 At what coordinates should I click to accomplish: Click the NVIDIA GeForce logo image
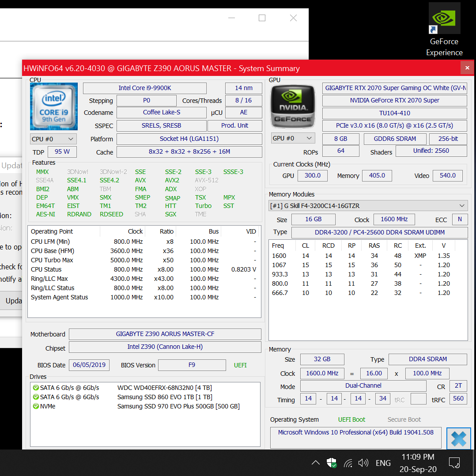click(x=293, y=106)
